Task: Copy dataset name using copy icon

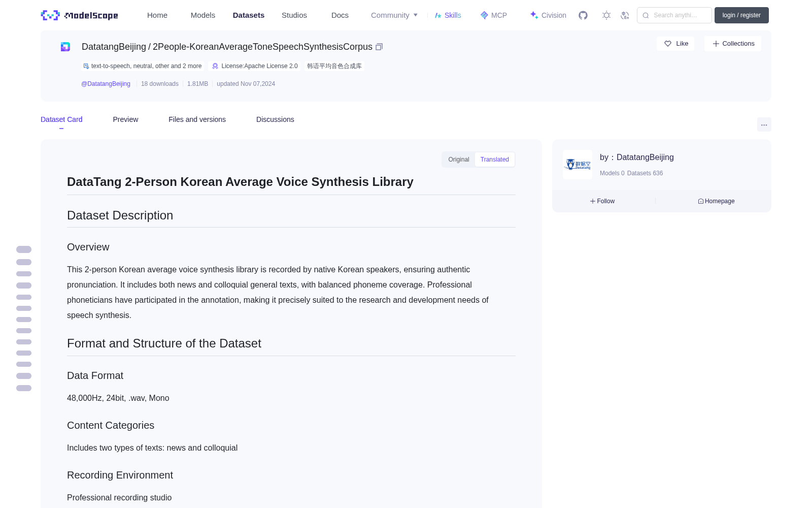Action: [x=379, y=47]
